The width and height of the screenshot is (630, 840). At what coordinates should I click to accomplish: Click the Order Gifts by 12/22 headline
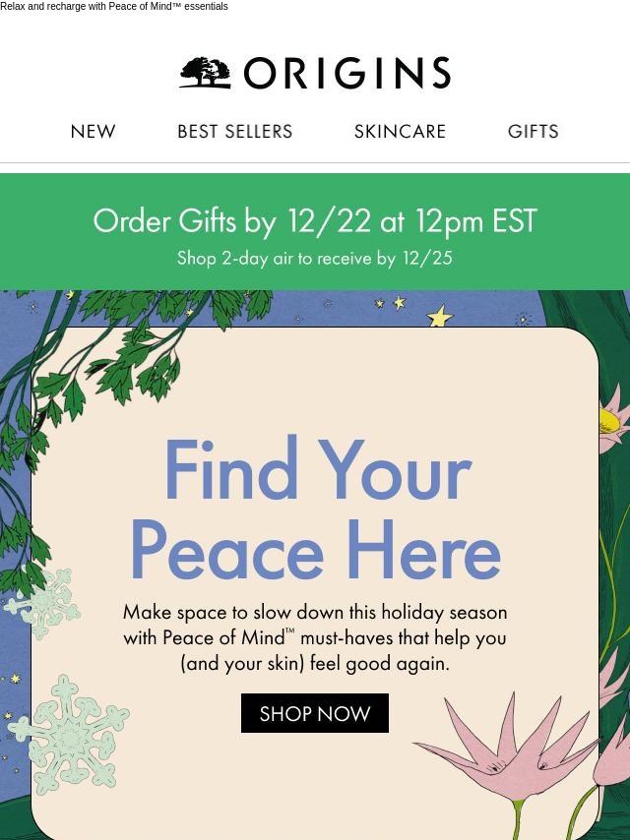[315, 220]
